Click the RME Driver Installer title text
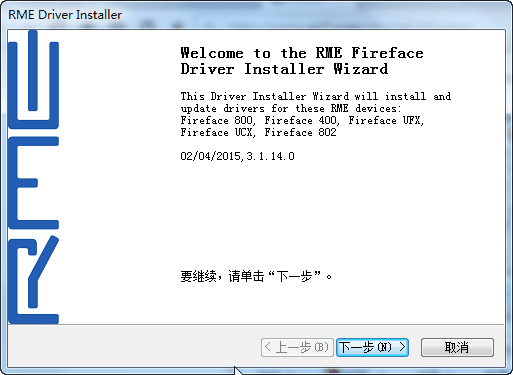The height and width of the screenshot is (375, 513). click(65, 15)
